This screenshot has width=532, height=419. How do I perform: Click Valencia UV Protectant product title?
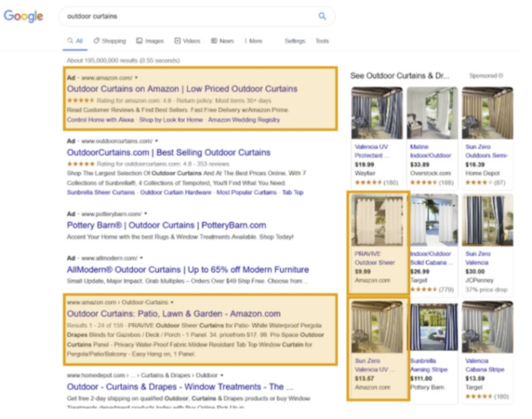pos(372,151)
